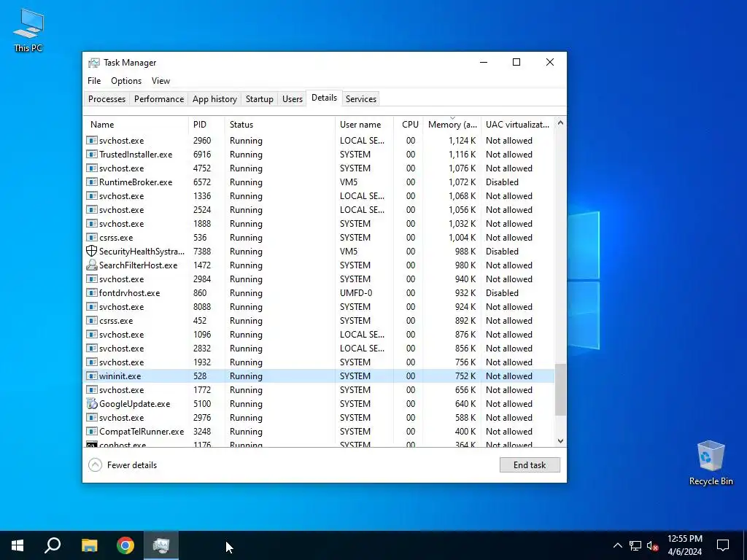Screen dimensions: 747x560
Task: Sort by the PID column header
Action: click(206, 124)
